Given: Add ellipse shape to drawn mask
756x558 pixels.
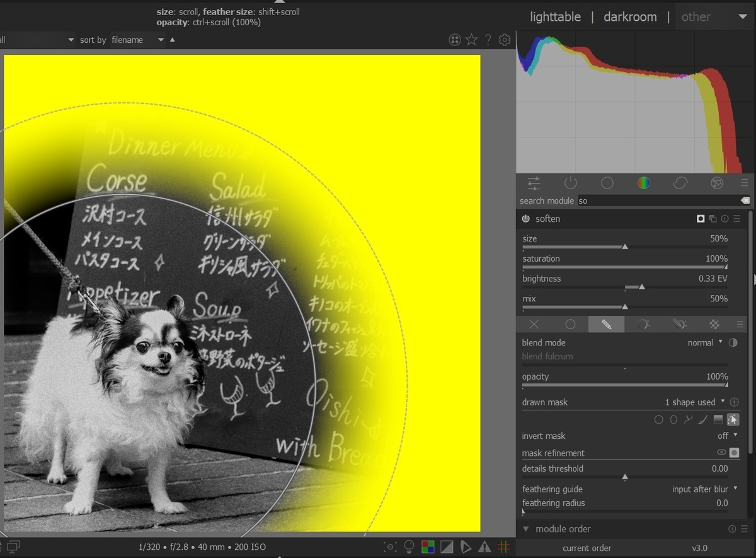Looking at the screenshot, I should (673, 419).
